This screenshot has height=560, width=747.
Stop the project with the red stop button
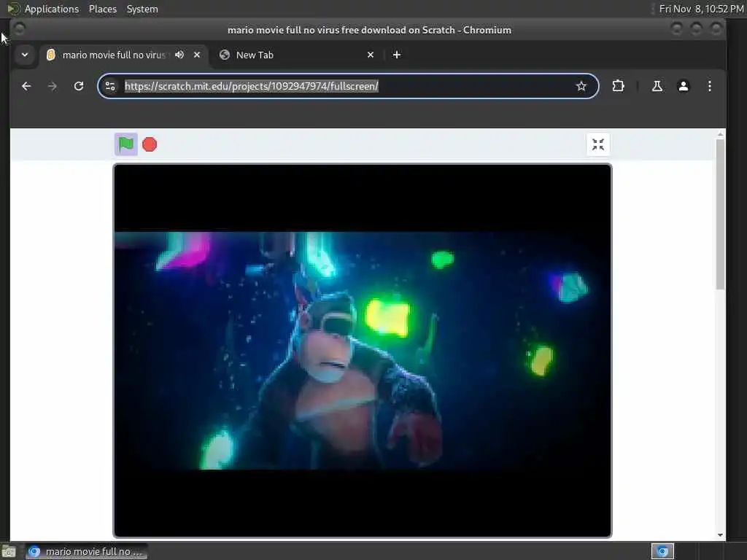coord(150,144)
